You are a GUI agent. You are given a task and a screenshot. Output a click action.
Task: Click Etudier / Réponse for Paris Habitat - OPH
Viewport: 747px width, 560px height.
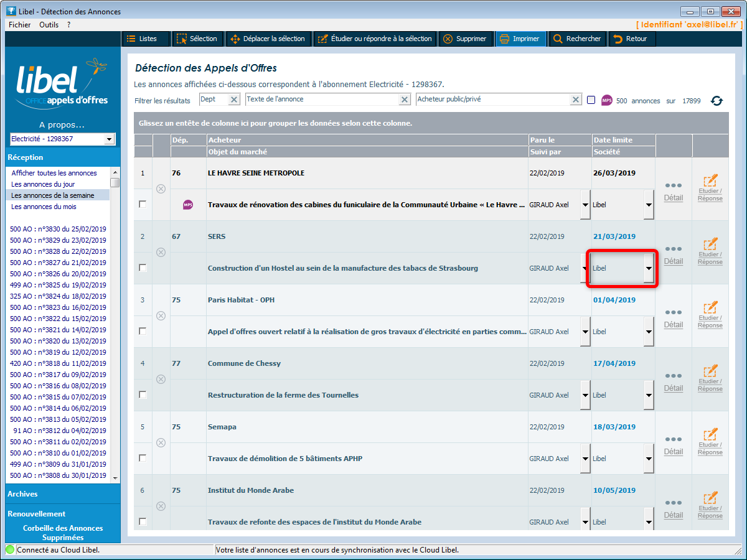coord(710,315)
